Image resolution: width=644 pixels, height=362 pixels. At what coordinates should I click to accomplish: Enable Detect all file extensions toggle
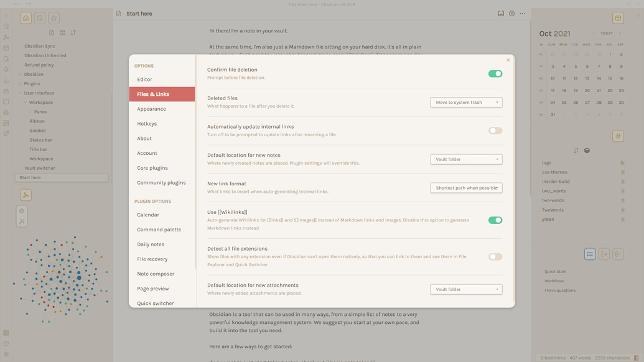pyautogui.click(x=495, y=256)
